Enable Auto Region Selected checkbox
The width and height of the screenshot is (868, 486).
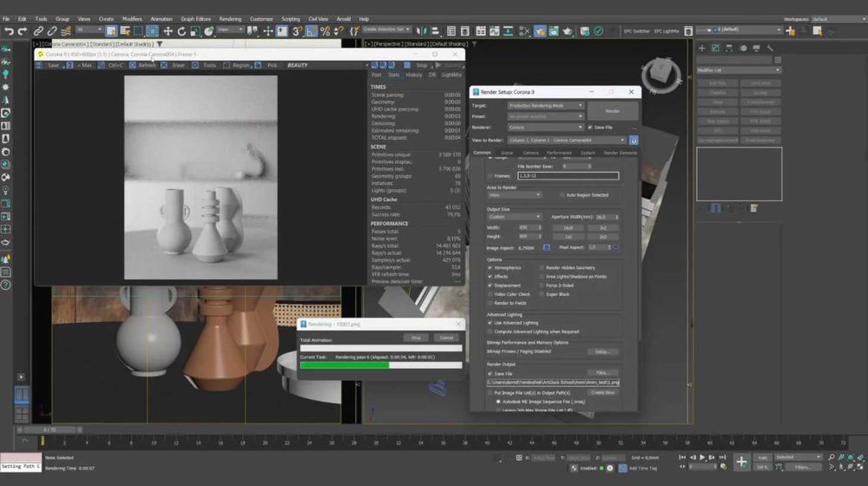[x=562, y=195]
